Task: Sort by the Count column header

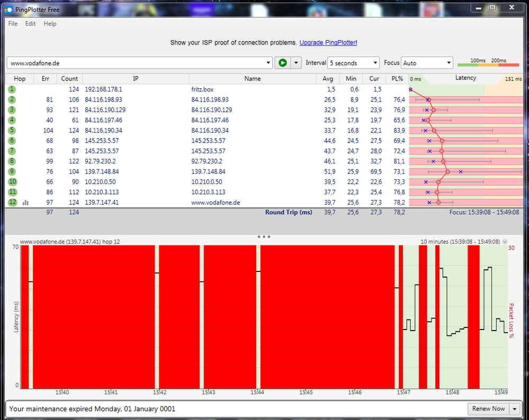Action: tap(69, 78)
